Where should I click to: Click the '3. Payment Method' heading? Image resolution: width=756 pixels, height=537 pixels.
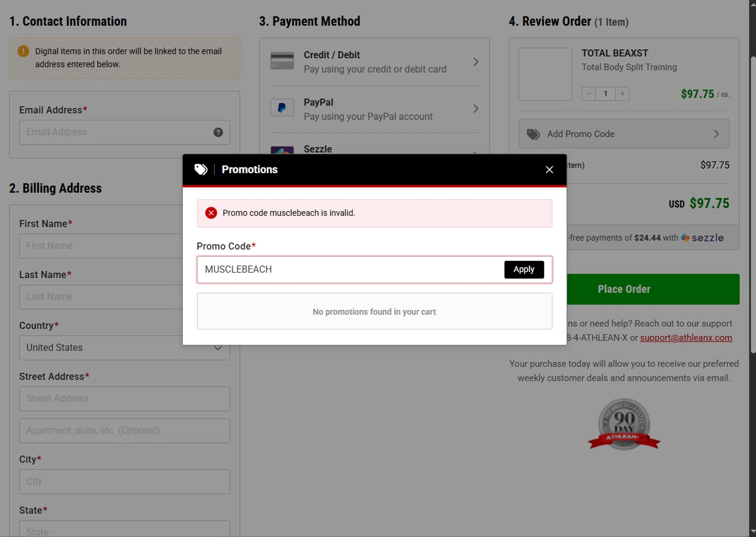309,21
